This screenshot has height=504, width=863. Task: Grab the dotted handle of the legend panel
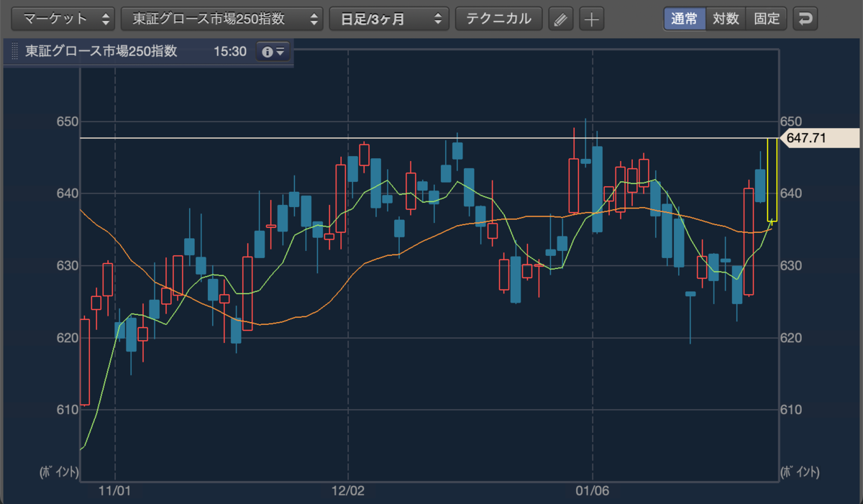[15, 52]
